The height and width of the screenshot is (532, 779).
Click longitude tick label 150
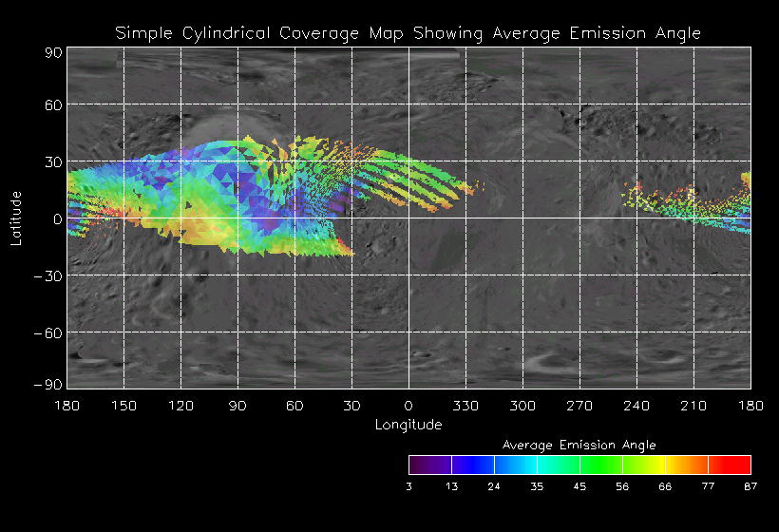click(123, 406)
